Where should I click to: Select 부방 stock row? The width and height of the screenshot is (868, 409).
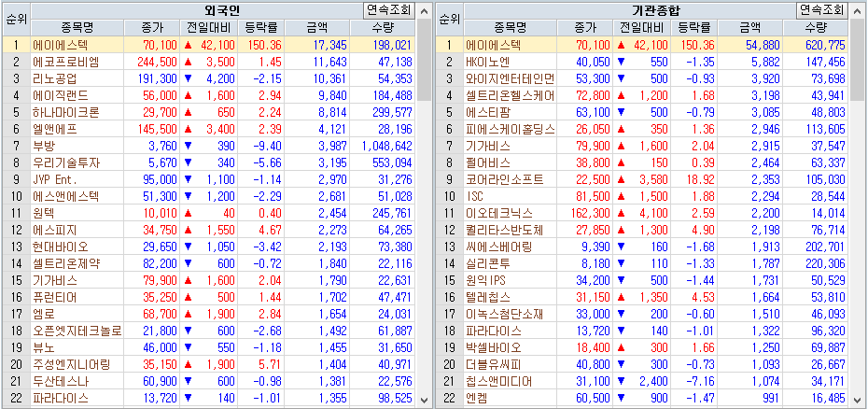[x=209, y=146]
